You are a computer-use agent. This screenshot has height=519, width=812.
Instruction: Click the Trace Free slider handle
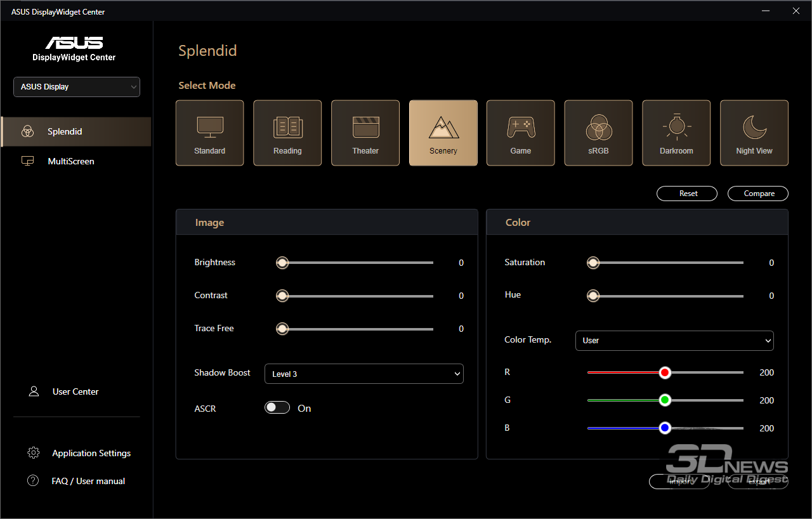282,329
